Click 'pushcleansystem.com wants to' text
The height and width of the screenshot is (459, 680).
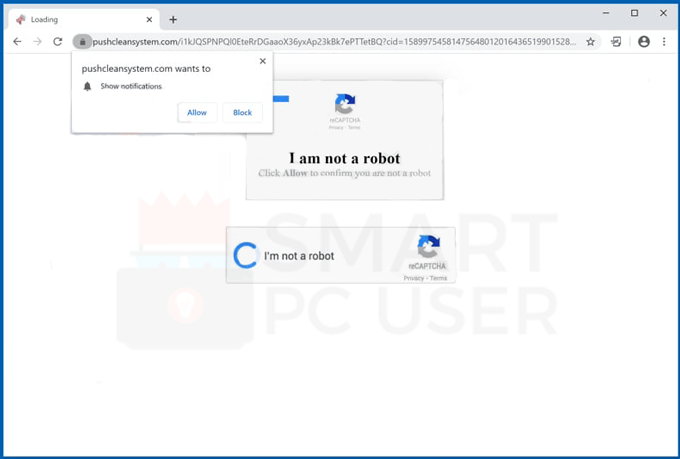coord(146,69)
